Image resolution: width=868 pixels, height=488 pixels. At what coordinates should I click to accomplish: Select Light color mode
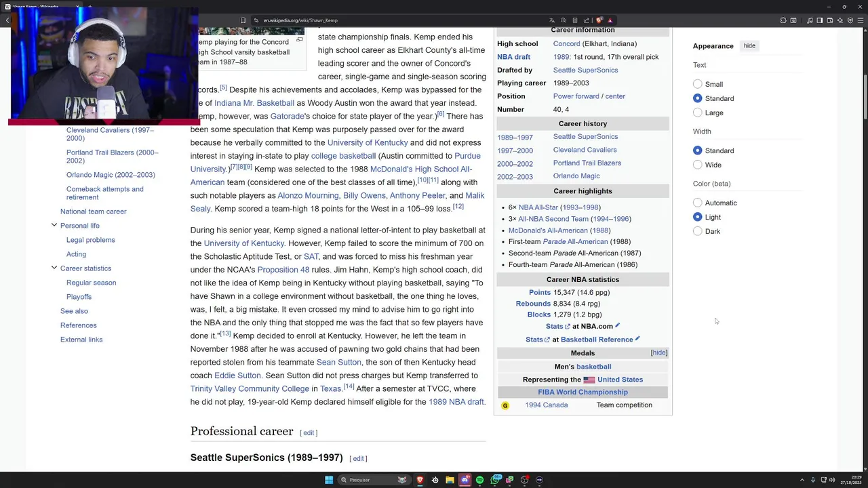[697, 217]
